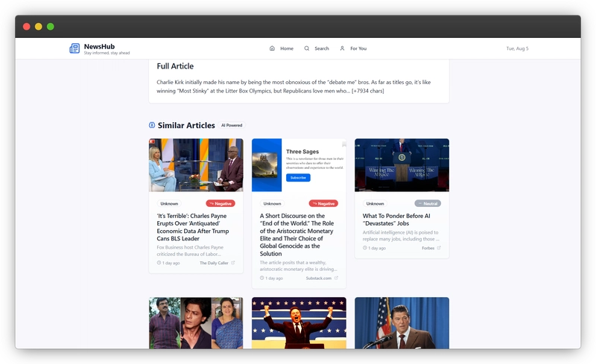Open external link icon next to Forbes

click(439, 248)
